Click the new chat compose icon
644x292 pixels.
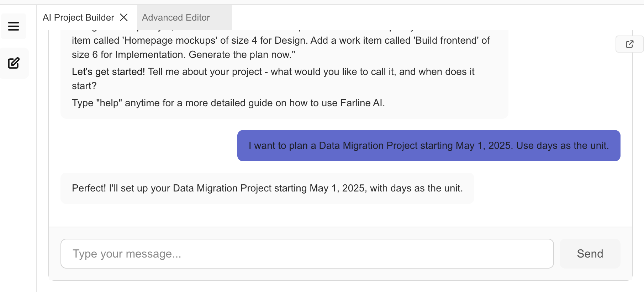[14, 63]
